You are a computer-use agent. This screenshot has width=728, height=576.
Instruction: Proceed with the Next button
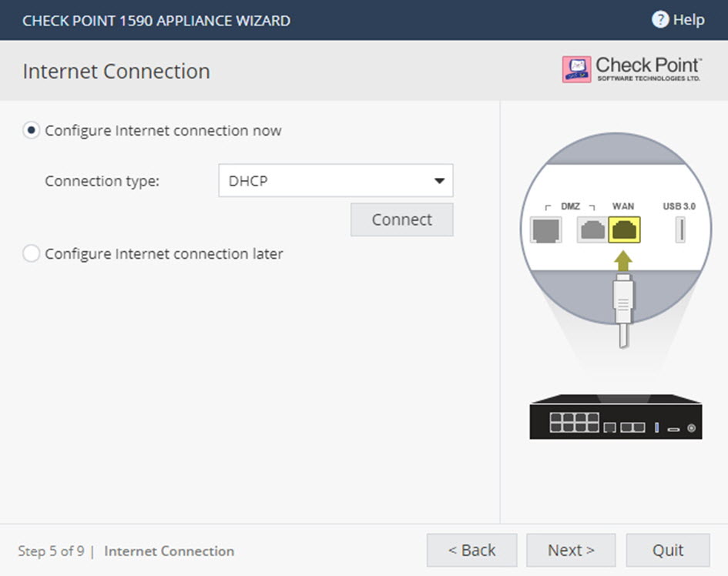pyautogui.click(x=571, y=550)
